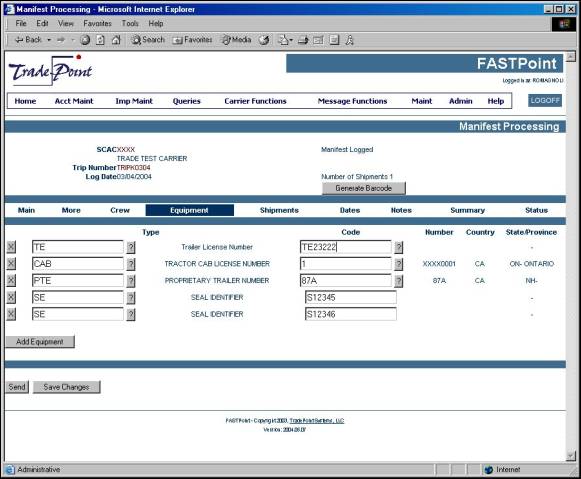Open type lookup next to TE field

[131, 247]
